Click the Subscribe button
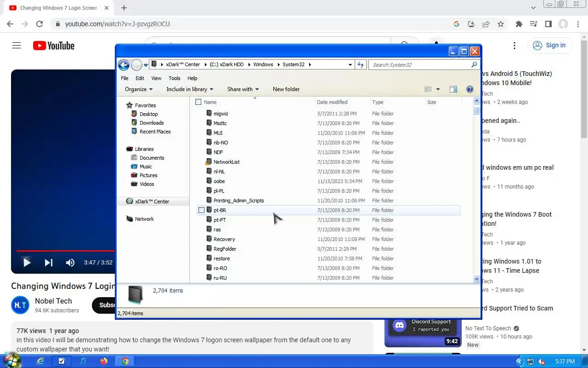 (x=104, y=305)
